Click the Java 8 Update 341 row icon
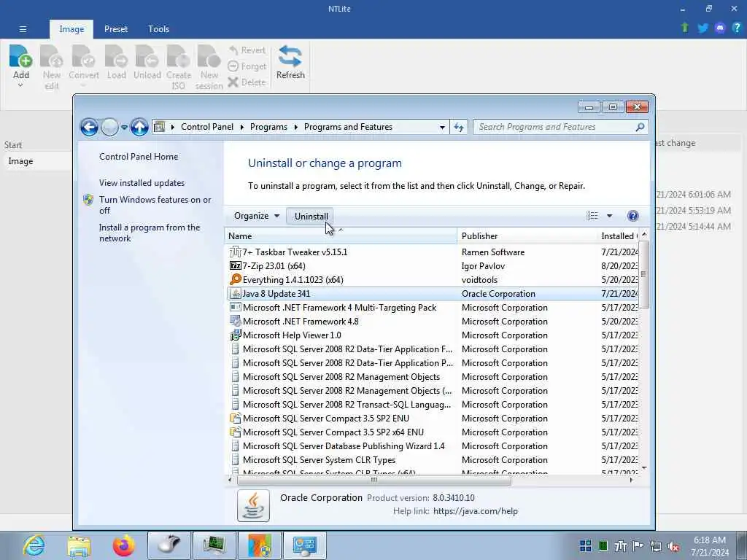The height and width of the screenshot is (560, 747). click(x=236, y=293)
